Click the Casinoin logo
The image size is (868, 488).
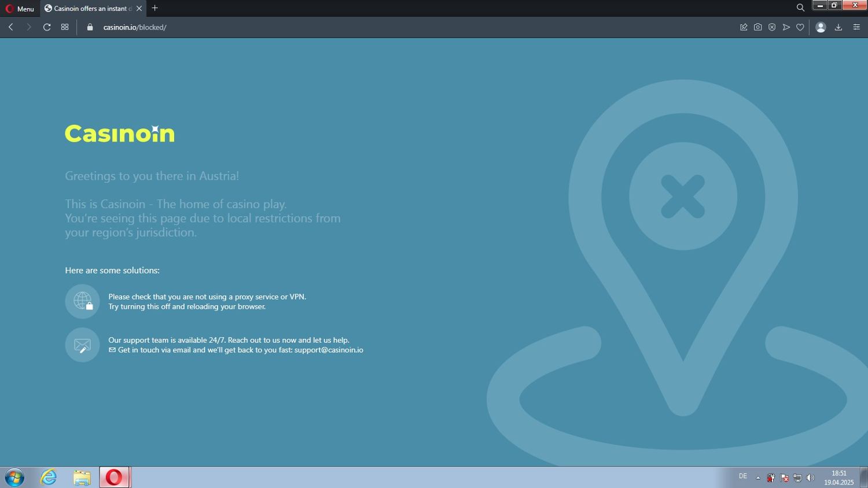click(x=120, y=134)
